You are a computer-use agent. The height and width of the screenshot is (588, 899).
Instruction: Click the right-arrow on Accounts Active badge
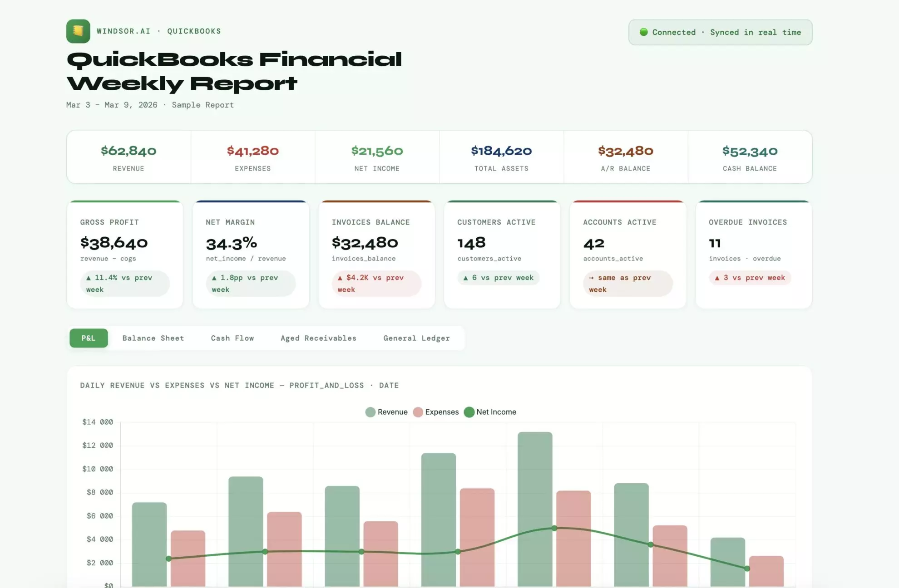coord(592,277)
